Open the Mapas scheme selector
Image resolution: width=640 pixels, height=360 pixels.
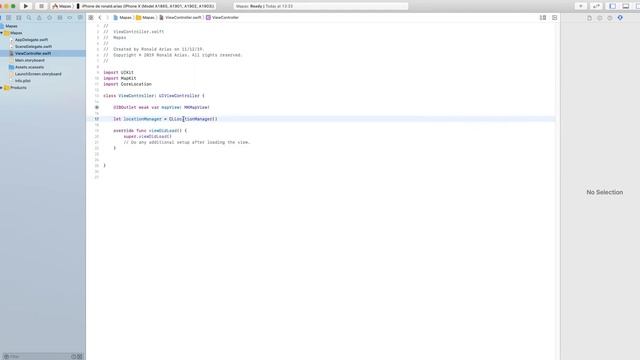tap(62, 6)
